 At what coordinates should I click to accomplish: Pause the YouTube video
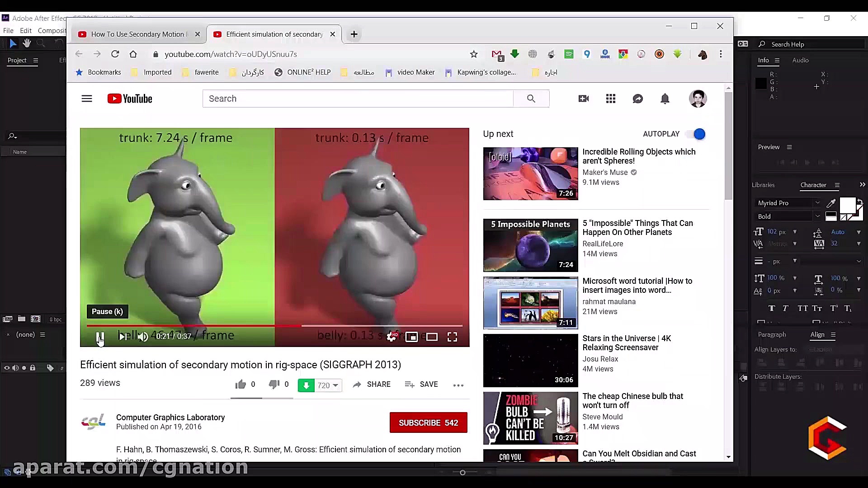pyautogui.click(x=100, y=337)
